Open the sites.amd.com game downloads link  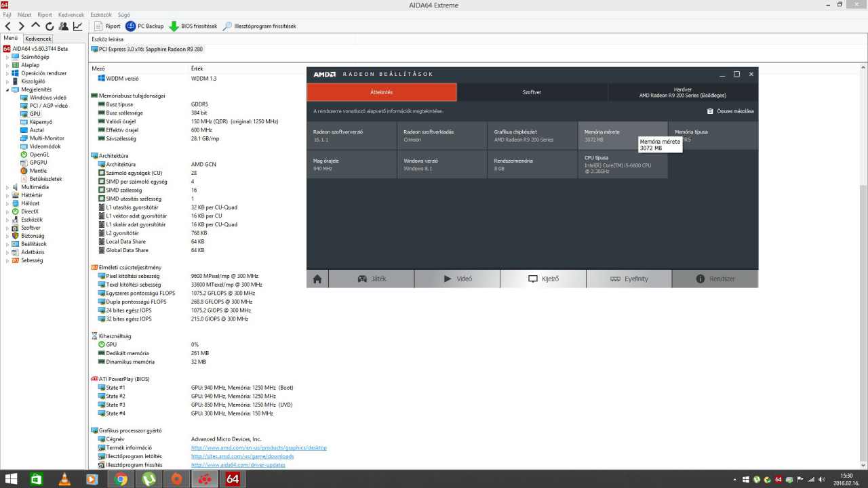pos(243,457)
